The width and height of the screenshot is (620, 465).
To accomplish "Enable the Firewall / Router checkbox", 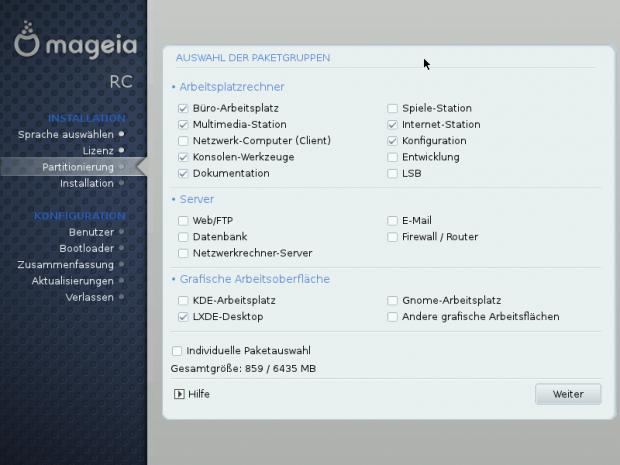I will (393, 237).
